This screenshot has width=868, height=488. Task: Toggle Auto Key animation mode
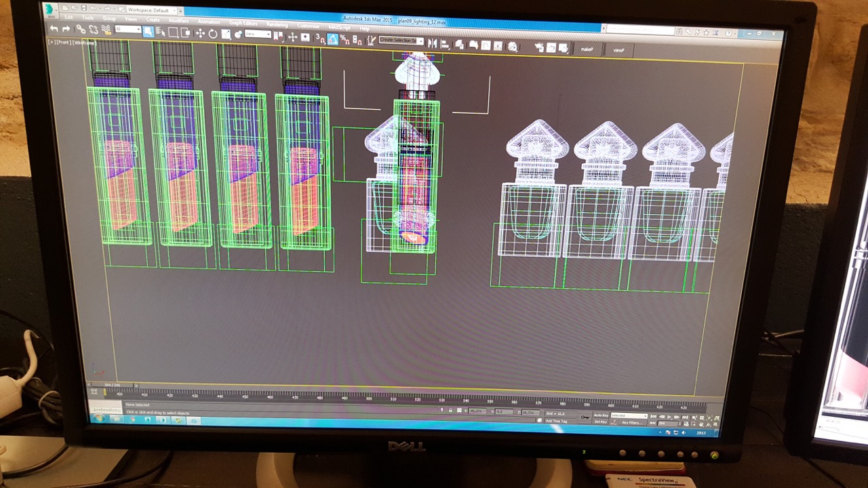click(x=601, y=415)
